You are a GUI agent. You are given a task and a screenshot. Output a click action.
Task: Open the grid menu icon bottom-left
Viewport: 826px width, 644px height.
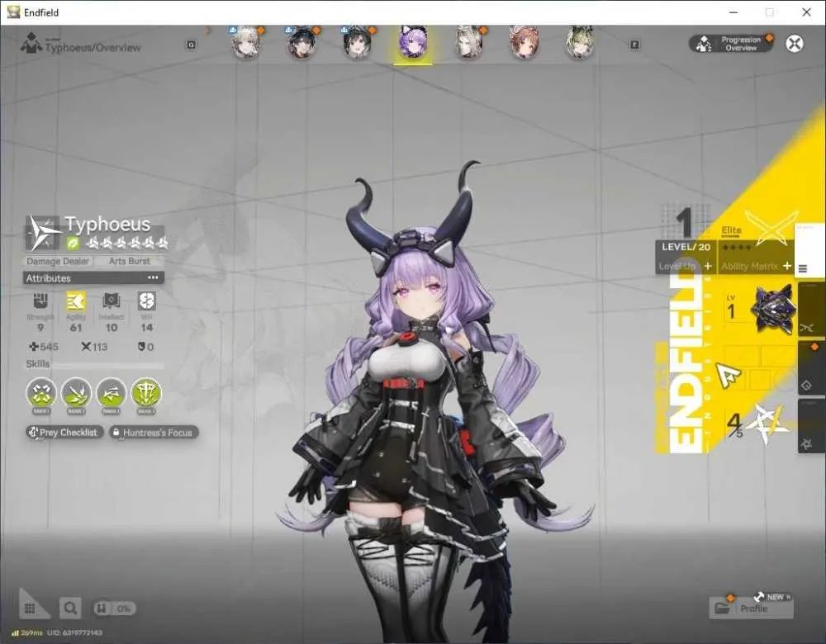(30, 608)
